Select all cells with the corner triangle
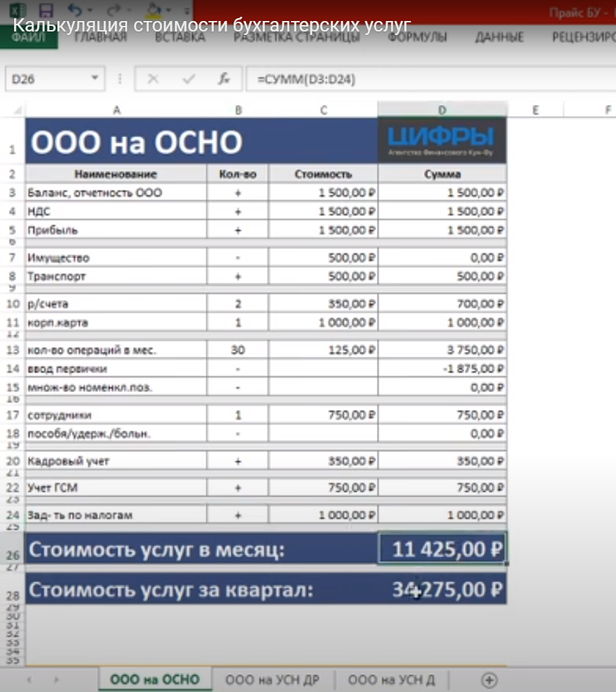616x692 pixels. tap(17, 110)
